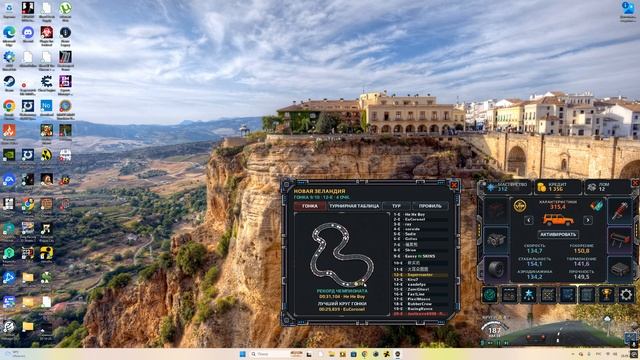The height and width of the screenshot is (360, 640).
Task: Open the blue star skills icon
Action: (x=528, y=295)
